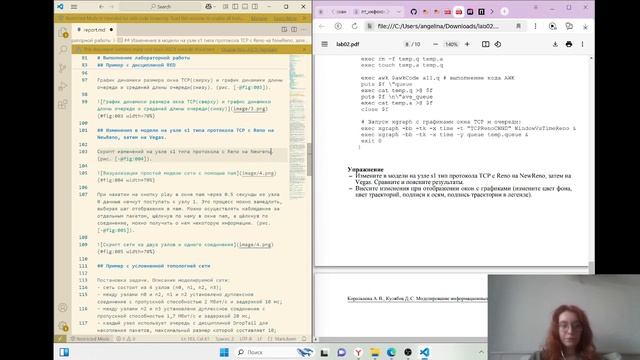Click the VS Code editor vertical scrollbar

pyautogui.click(x=309, y=159)
